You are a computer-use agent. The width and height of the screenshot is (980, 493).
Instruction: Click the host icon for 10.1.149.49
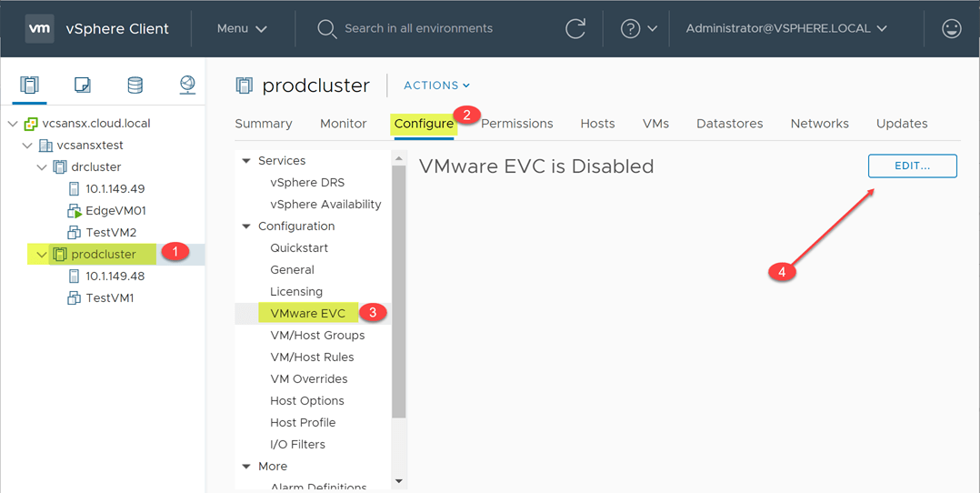pyautogui.click(x=75, y=189)
